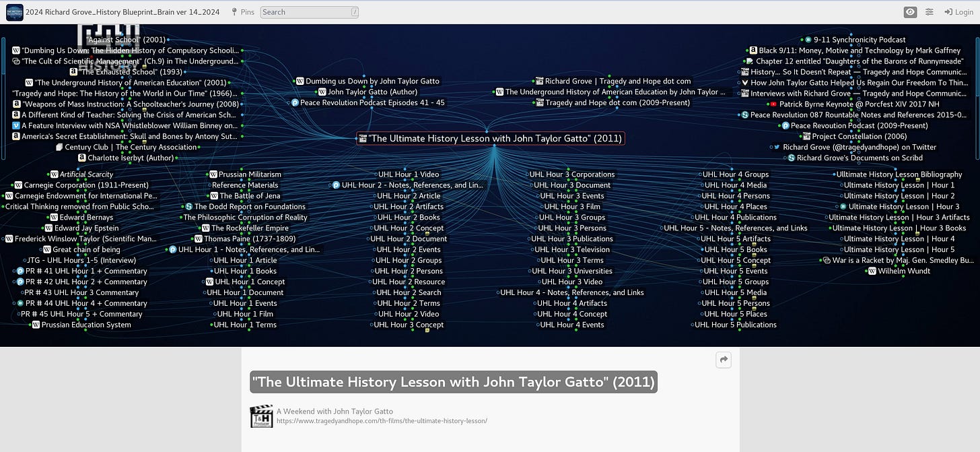The image size is (980, 452).
Task: Click the YouTube icon for Patrick Byrne Keynote
Action: (x=773, y=104)
